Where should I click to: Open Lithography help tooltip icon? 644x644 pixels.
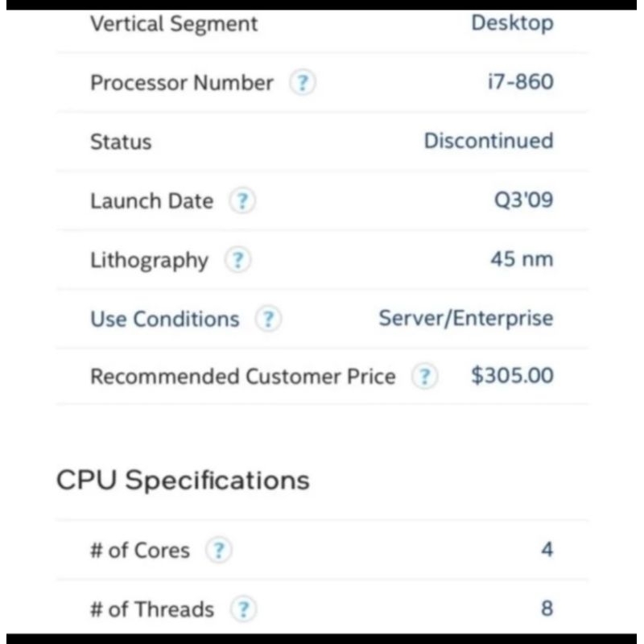(237, 260)
